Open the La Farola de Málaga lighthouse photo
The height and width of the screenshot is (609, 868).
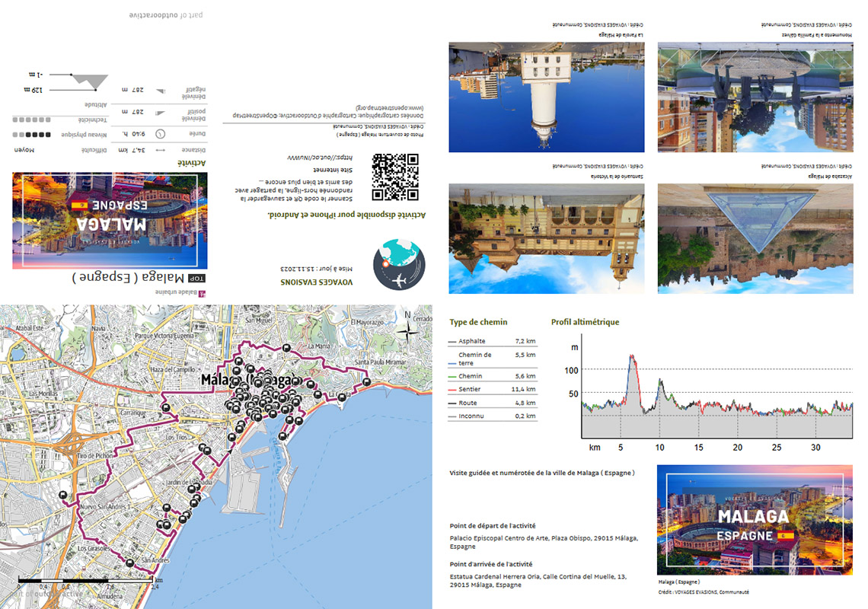point(547,97)
